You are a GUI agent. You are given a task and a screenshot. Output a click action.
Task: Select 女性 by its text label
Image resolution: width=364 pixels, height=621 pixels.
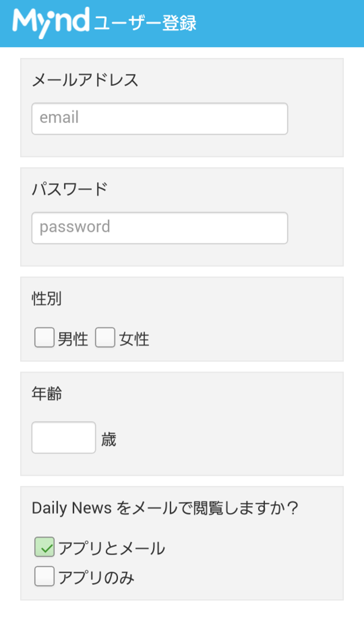[134, 339]
